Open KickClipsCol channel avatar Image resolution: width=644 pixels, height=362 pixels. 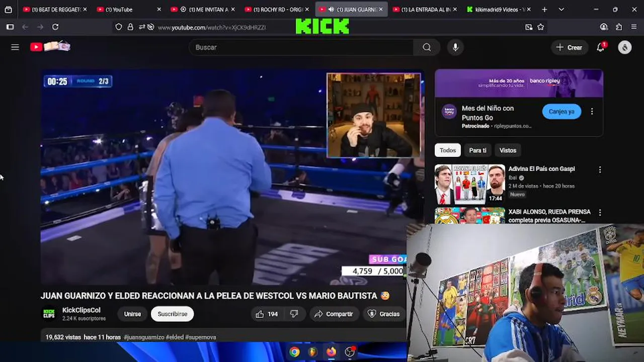(x=49, y=314)
